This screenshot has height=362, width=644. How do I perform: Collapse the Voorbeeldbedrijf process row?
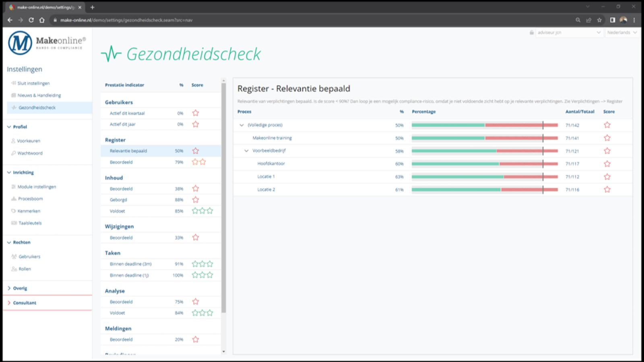[246, 151]
